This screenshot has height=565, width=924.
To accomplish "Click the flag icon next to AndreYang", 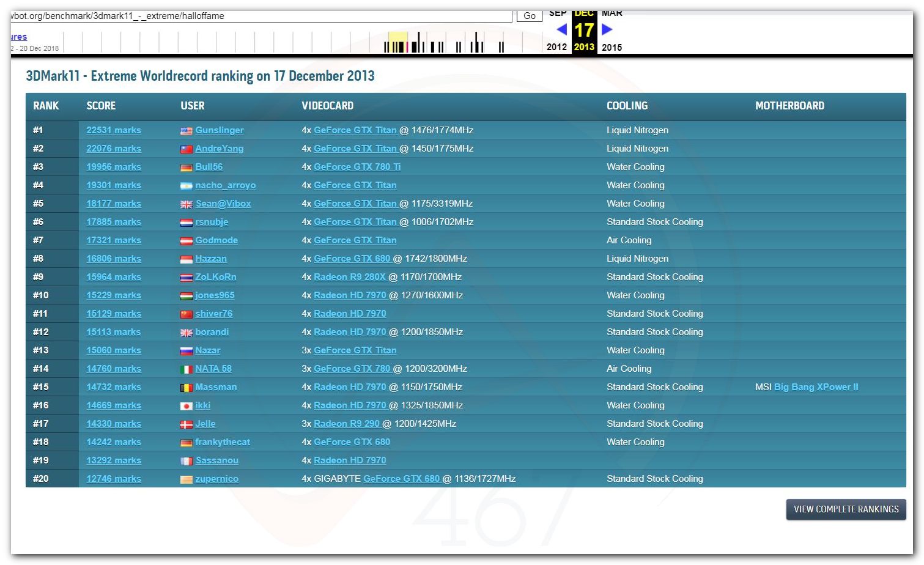I will click(x=187, y=149).
